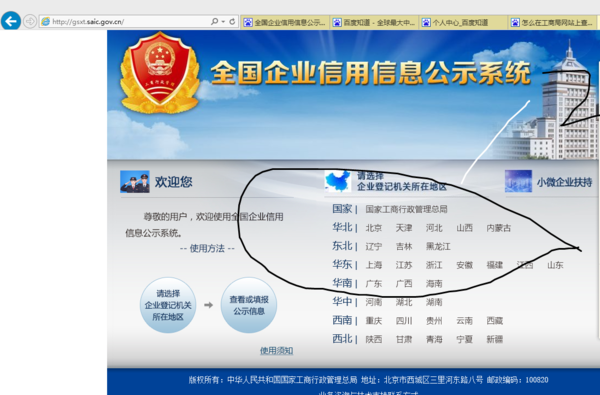Select 上海 region
This screenshot has width=600, height=395.
coord(373,265)
